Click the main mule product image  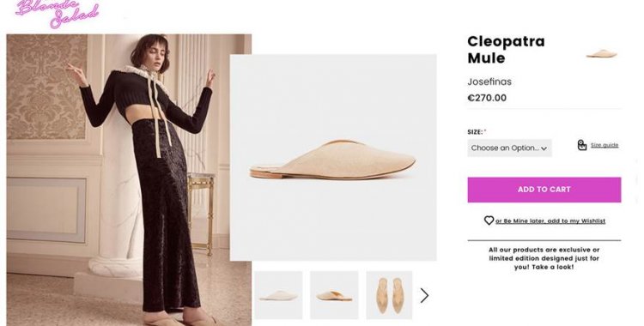point(333,157)
